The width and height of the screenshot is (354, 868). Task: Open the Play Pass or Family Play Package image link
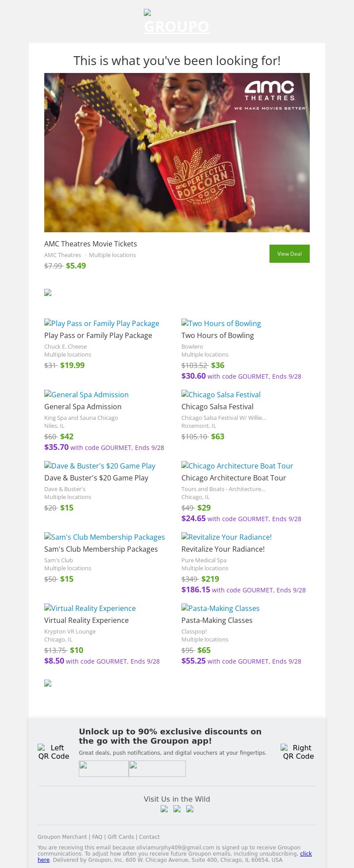[102, 323]
